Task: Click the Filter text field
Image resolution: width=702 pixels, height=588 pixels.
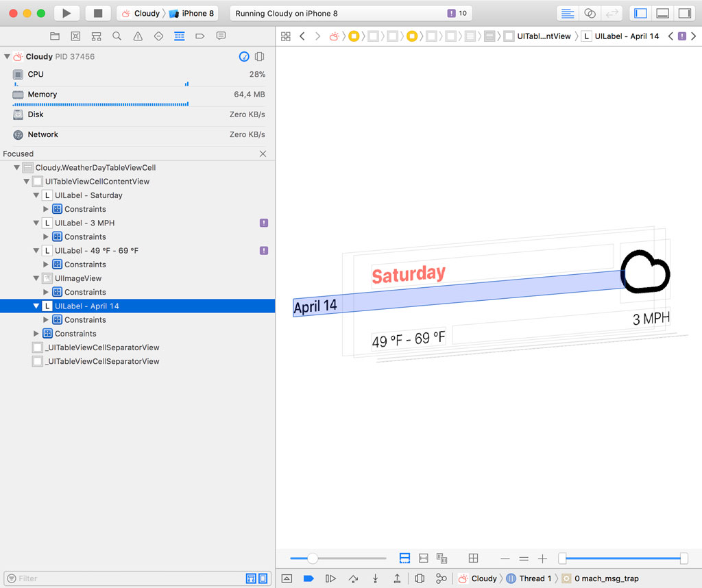Action: pyautogui.click(x=127, y=578)
